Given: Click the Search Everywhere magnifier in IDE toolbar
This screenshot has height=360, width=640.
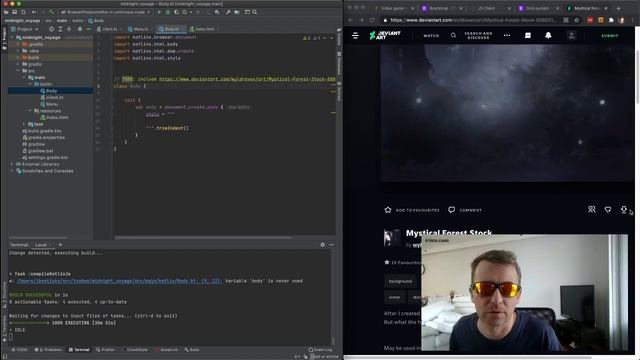Looking at the screenshot, I should 255,12.
